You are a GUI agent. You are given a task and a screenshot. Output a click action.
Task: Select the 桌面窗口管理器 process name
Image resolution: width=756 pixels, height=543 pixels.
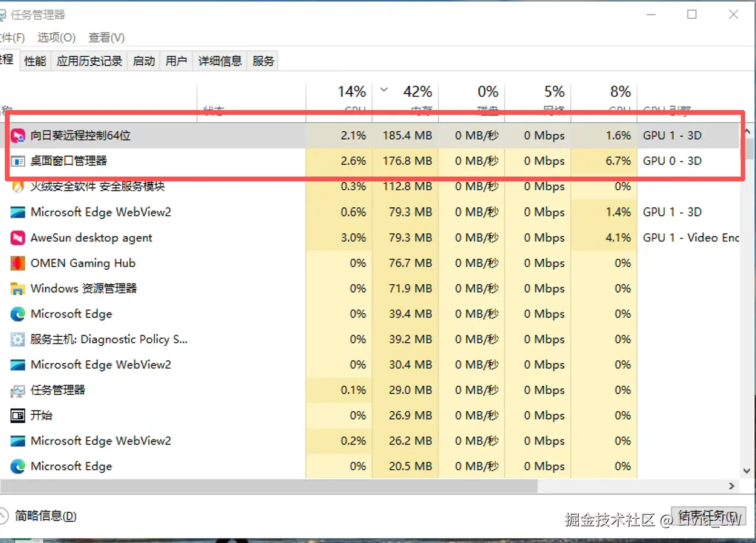(x=69, y=161)
